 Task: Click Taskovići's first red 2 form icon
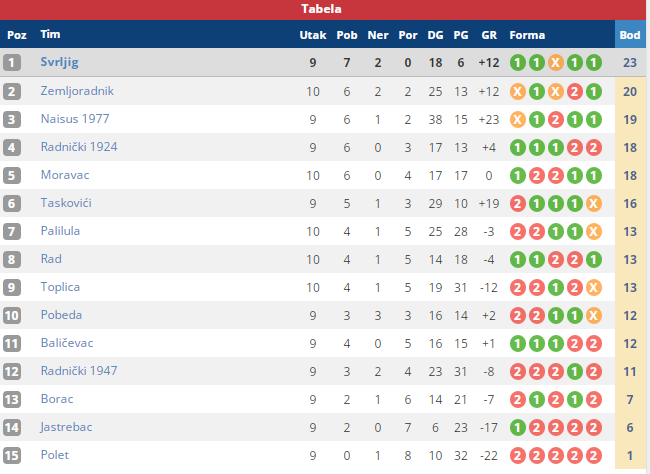(517, 204)
